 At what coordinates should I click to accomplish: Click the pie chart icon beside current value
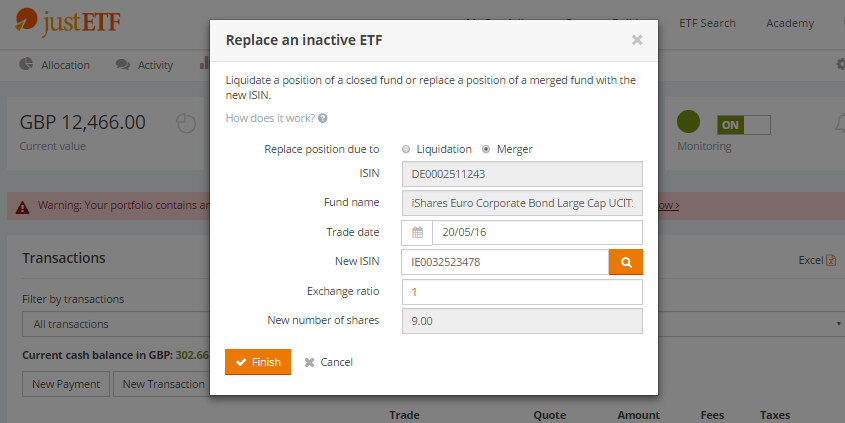186,123
